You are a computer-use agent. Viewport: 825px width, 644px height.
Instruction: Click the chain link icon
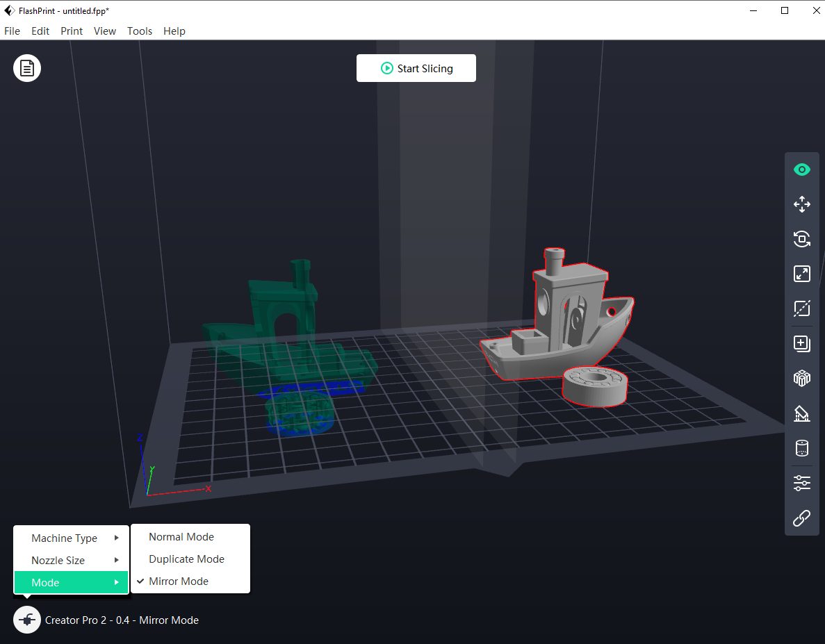(x=802, y=518)
